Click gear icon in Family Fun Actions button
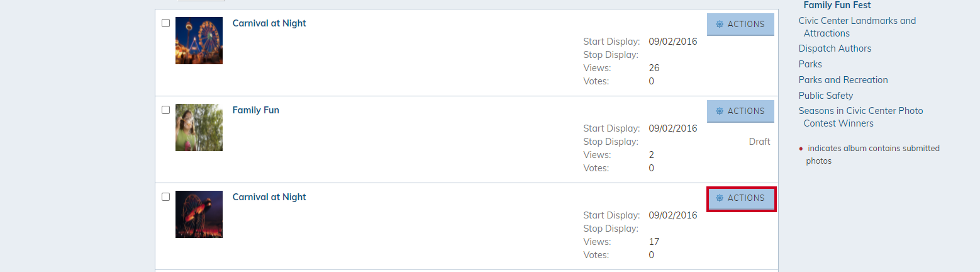The height and width of the screenshot is (272, 980). point(720,111)
